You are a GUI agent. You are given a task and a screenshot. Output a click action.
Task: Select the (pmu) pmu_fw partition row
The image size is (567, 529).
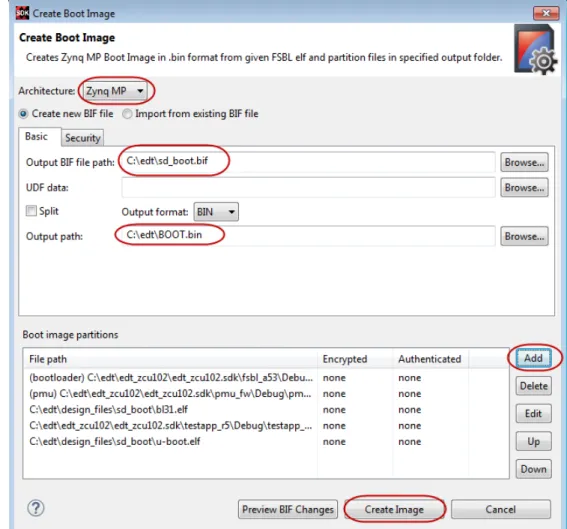coord(266,393)
